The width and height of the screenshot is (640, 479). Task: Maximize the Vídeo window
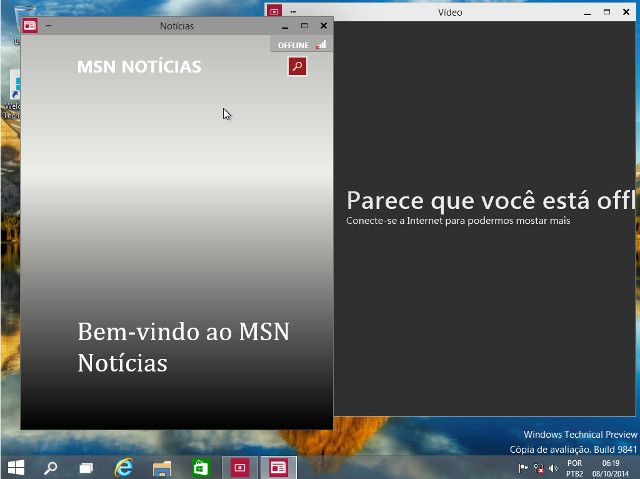coord(607,12)
